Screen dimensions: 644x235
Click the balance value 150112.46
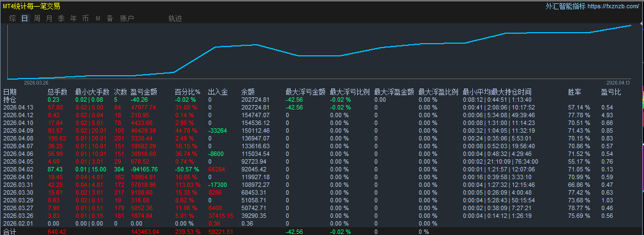[255, 130]
